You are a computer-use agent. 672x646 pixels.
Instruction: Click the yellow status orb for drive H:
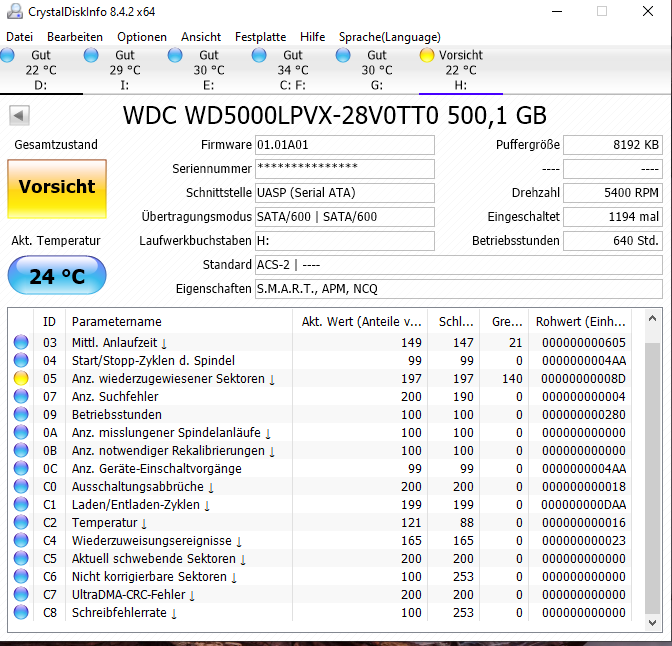[427, 55]
